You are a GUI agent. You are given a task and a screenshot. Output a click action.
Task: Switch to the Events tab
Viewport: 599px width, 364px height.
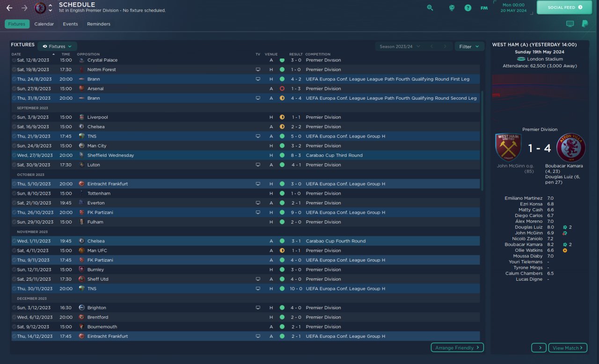(x=70, y=24)
